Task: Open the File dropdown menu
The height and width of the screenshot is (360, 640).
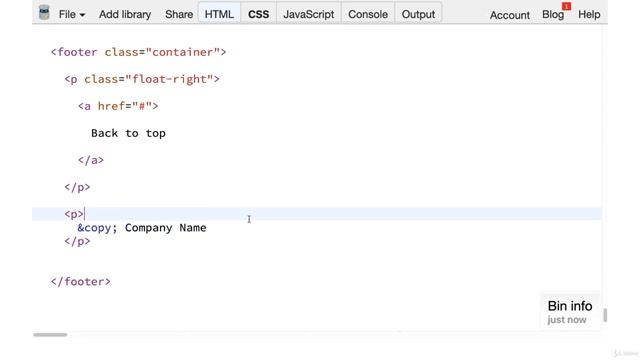Action: tap(72, 14)
